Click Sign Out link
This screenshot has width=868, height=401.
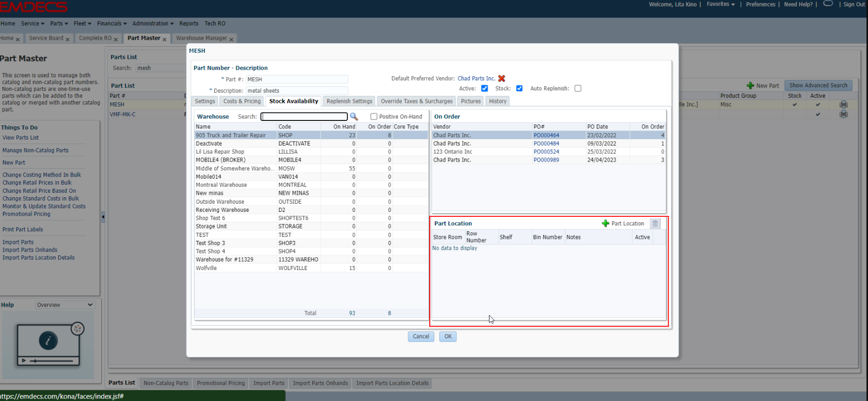[854, 4]
